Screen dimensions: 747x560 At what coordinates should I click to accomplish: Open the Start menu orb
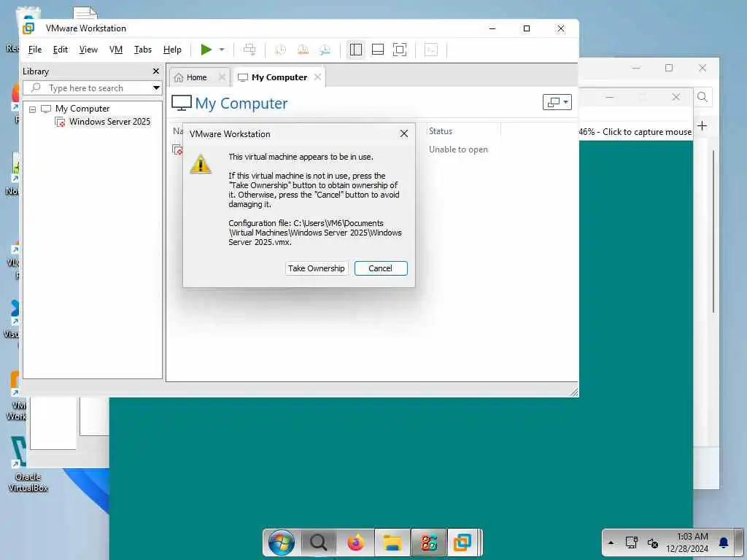[281, 542]
